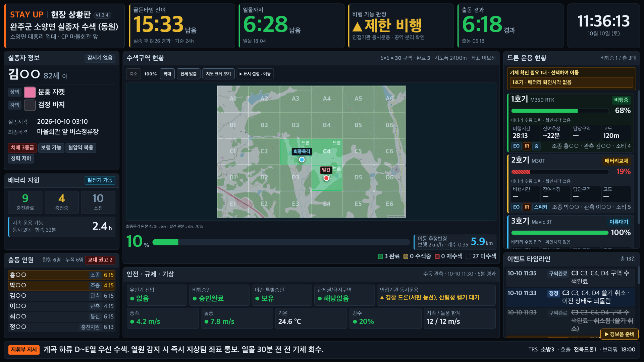
Task: Click the IR sensor tag on 2호기
Action: 527,207
